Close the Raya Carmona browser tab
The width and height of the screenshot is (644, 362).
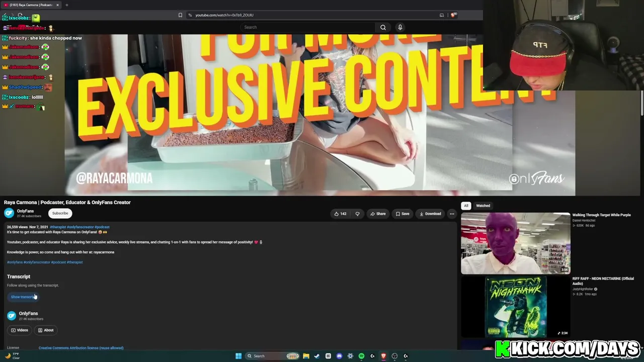57,5
